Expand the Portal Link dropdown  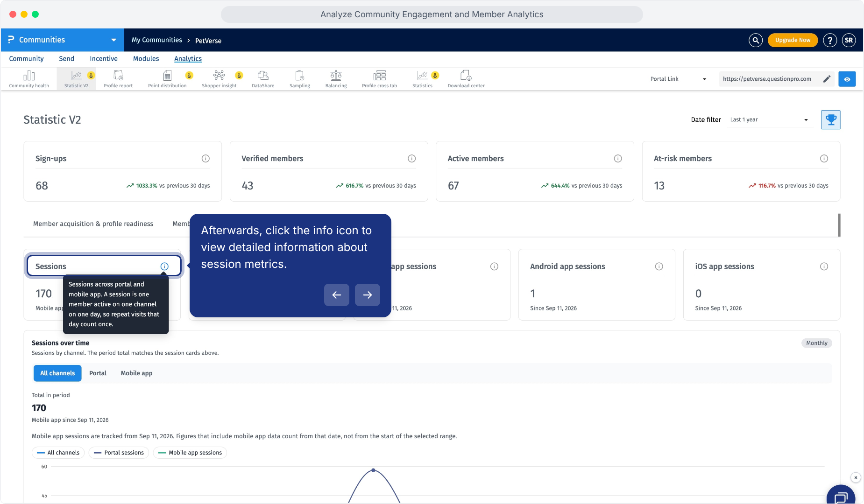click(678, 79)
